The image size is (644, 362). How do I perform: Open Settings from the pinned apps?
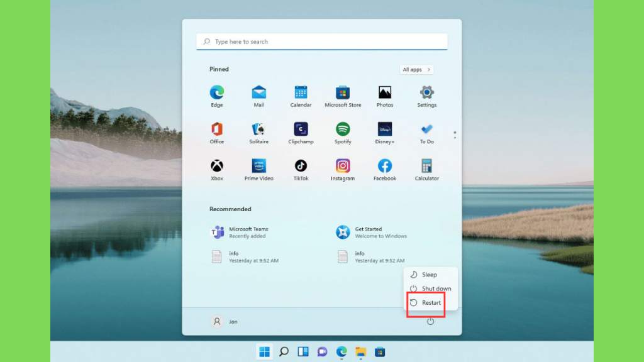pyautogui.click(x=427, y=96)
